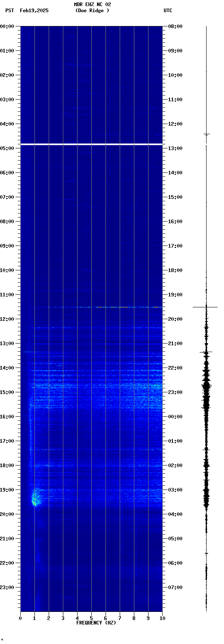The image size is (224, 644).
Task: Click the UTC time label '09:00'
Action: [x=175, y=51]
